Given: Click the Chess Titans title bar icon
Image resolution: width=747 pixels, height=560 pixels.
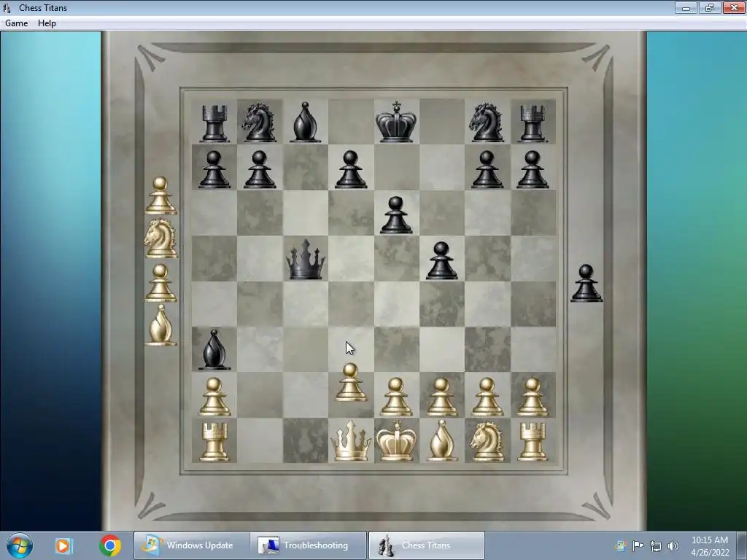Looking at the screenshot, I should [7, 7].
